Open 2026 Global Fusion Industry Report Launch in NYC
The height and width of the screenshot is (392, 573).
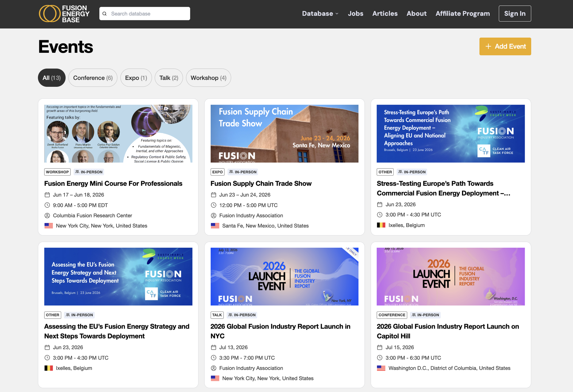pyautogui.click(x=280, y=331)
